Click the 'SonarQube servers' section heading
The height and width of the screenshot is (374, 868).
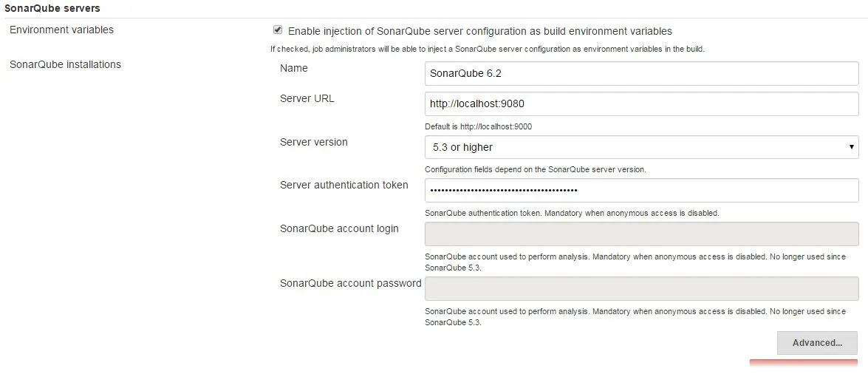(52, 8)
